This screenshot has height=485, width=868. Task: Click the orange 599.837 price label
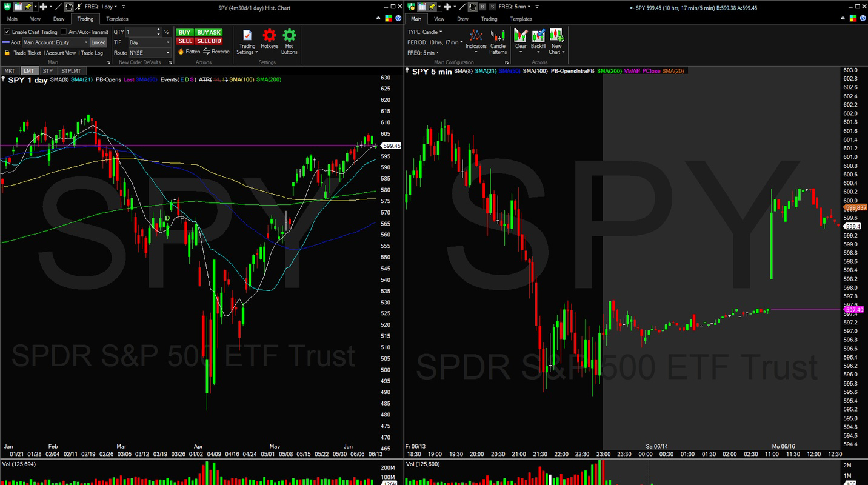[x=855, y=207]
